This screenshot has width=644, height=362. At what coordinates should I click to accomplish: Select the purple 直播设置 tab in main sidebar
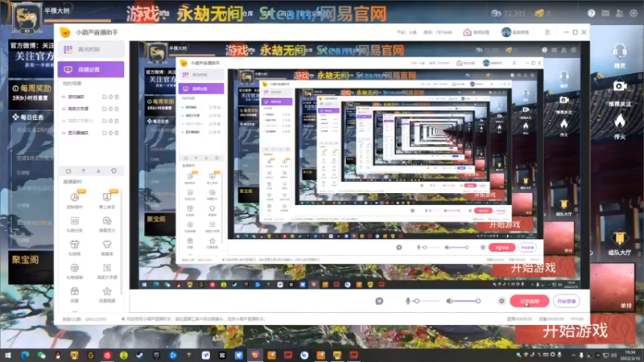coord(91,69)
